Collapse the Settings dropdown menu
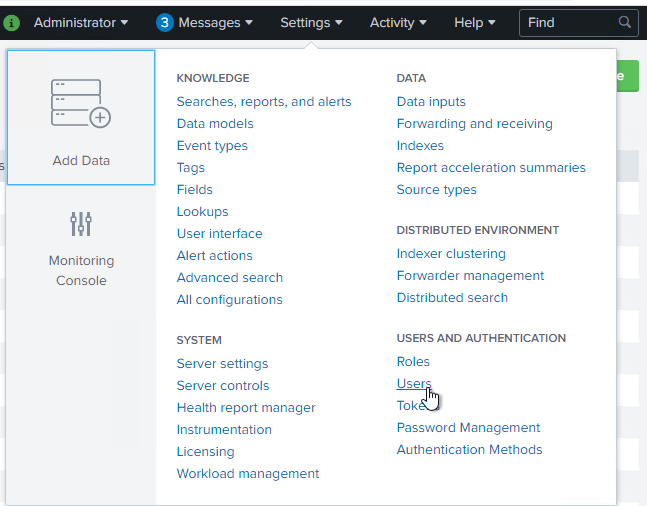The width and height of the screenshot is (647, 506). (311, 22)
